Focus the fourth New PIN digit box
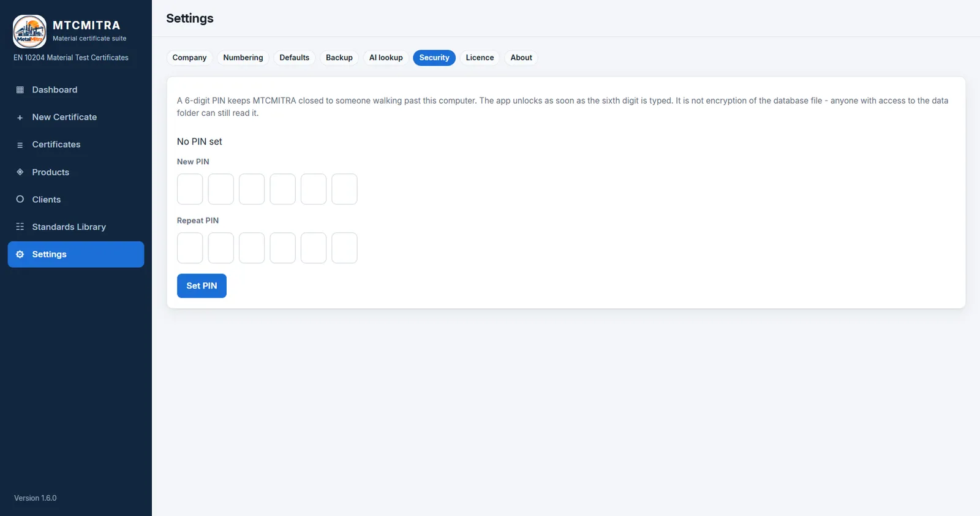Screen dimensions: 980x516 [x=282, y=189]
